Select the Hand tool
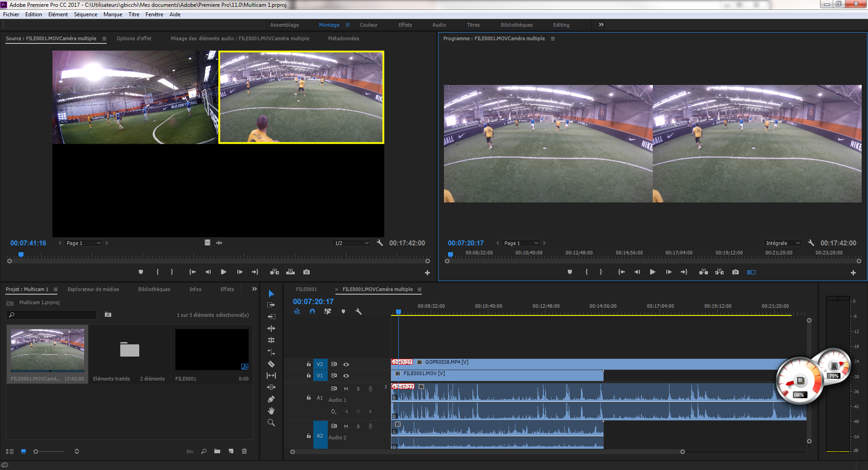Screen dimensions: 868x470 [x=271, y=411]
